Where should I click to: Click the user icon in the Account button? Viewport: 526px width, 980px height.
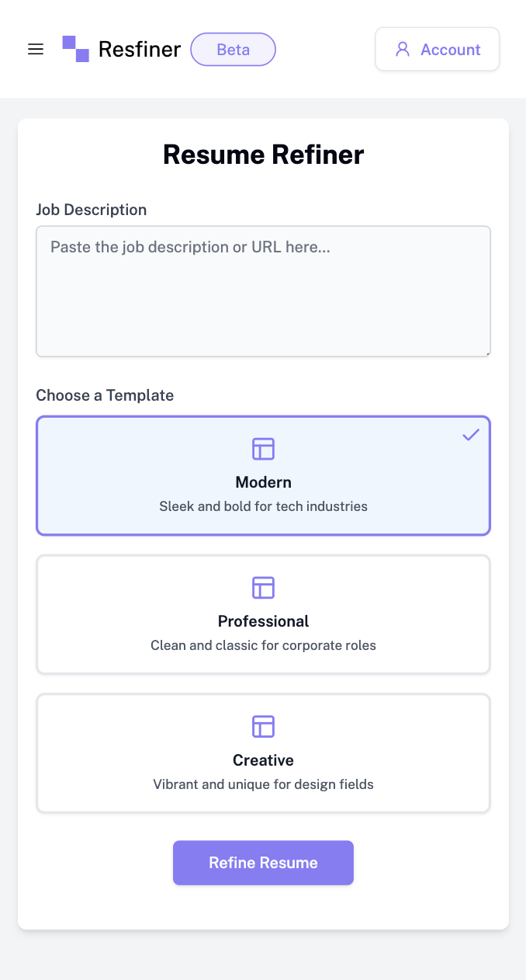click(x=402, y=50)
